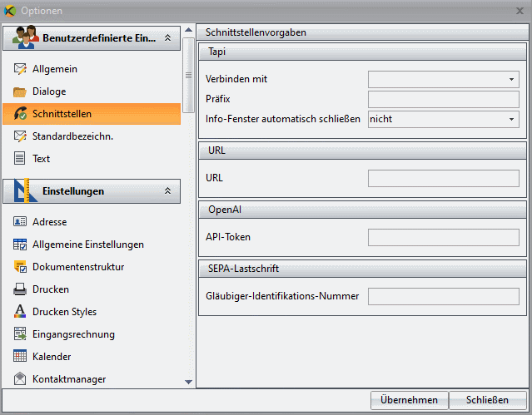
Task: Choose the Drucken Styles letter icon
Action: 20,311
